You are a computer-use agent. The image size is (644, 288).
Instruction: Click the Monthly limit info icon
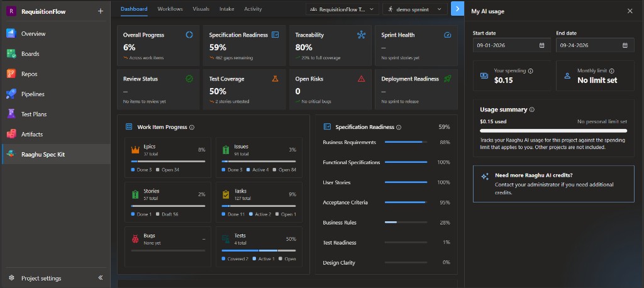pyautogui.click(x=611, y=71)
